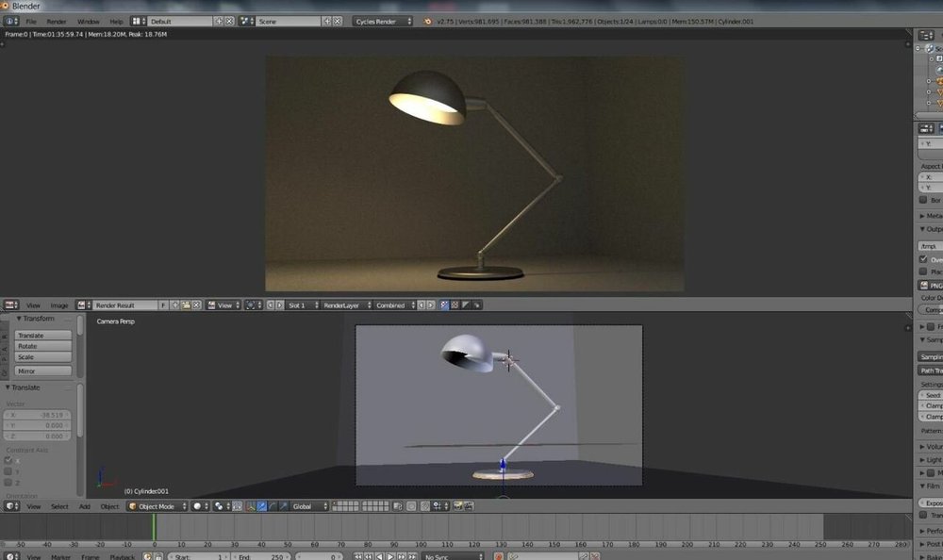
Task: Enable the X constraint axis checkbox
Action: [x=8, y=460]
